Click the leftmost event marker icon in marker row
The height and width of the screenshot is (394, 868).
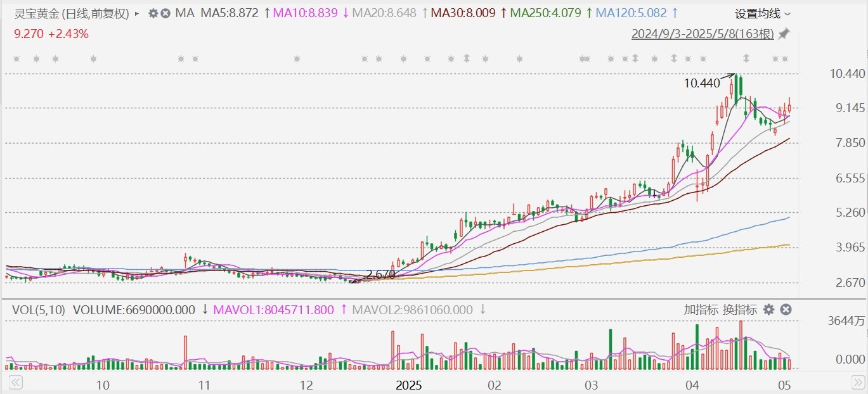[x=16, y=59]
